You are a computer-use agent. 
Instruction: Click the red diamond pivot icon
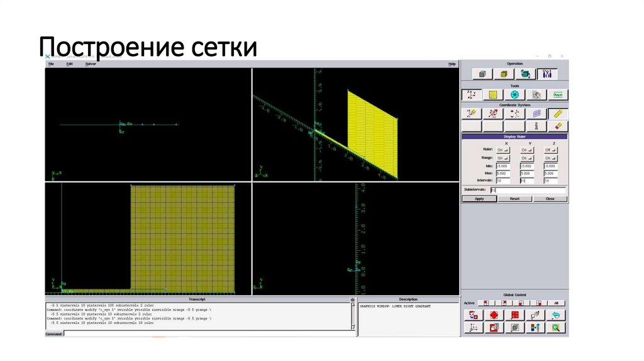tap(494, 315)
